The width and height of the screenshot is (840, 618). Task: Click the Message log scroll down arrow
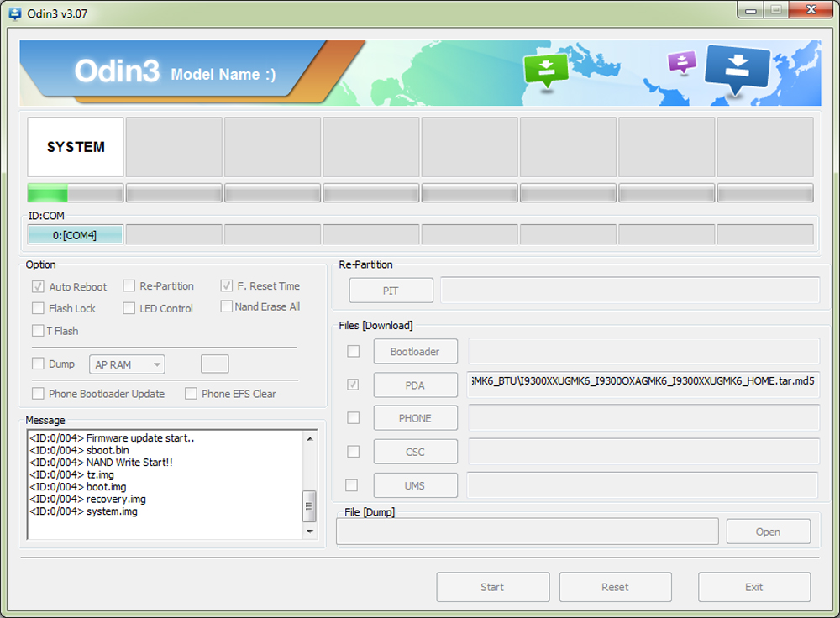310,532
